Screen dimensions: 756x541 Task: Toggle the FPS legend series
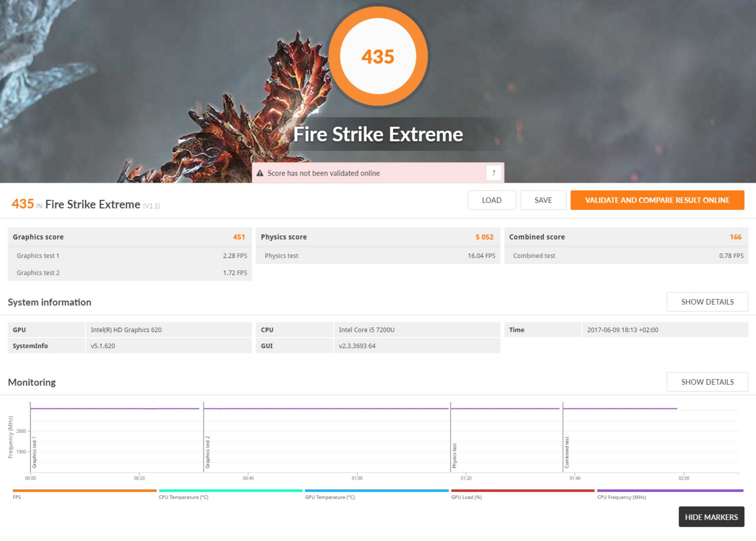84,494
